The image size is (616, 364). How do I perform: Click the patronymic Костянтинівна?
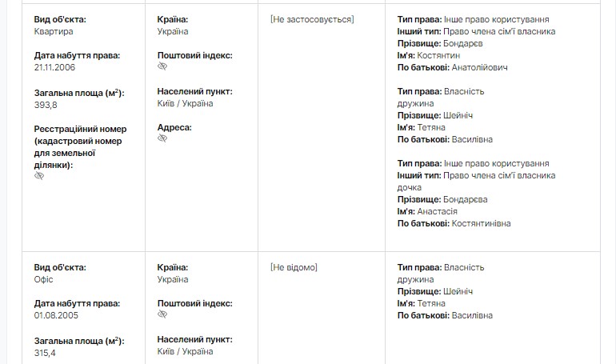(x=482, y=223)
